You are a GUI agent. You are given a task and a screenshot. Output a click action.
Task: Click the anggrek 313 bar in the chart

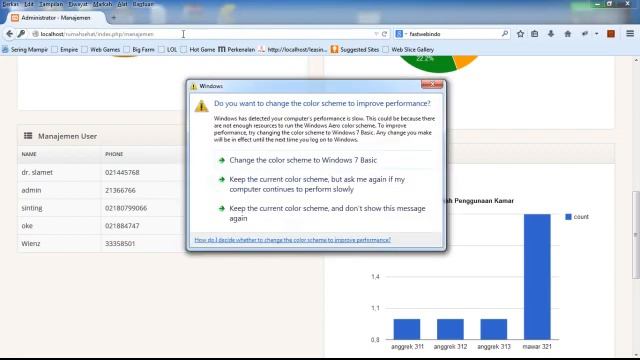coord(494,329)
